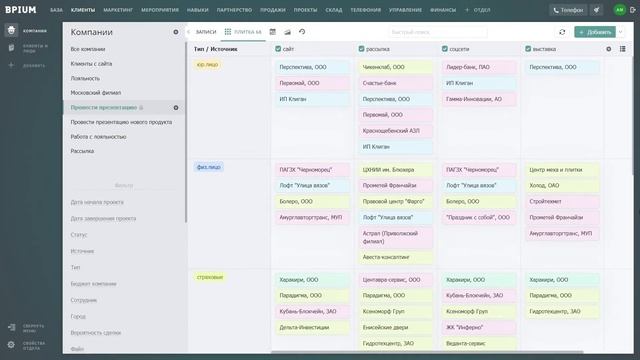
Task: Click the Добавить button
Action: pyautogui.click(x=595, y=32)
